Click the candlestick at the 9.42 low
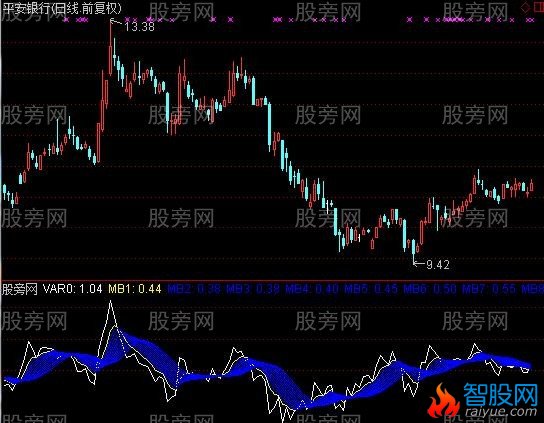544x423 pixels. [x=414, y=251]
